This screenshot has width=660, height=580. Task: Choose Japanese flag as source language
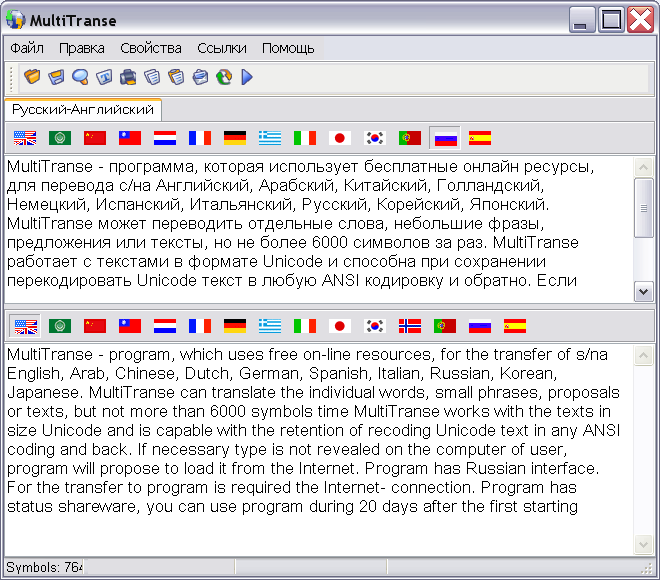tap(340, 138)
